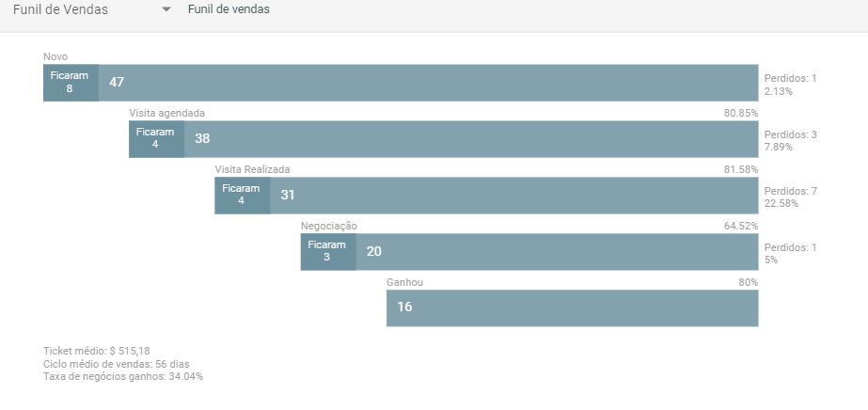Click the 2.13% loss percentage
Viewport: 868px width, 410px height.
point(779,91)
